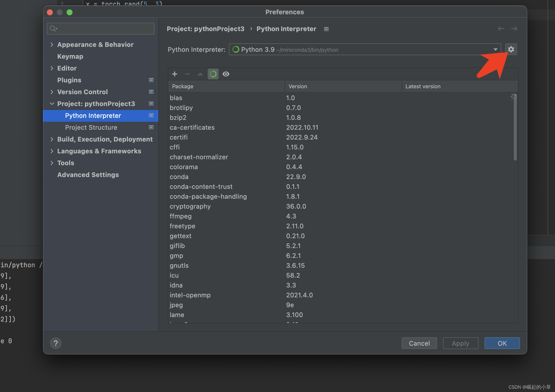555x392 pixels.
Task: Click the back navigation arrow
Action: [x=501, y=29]
